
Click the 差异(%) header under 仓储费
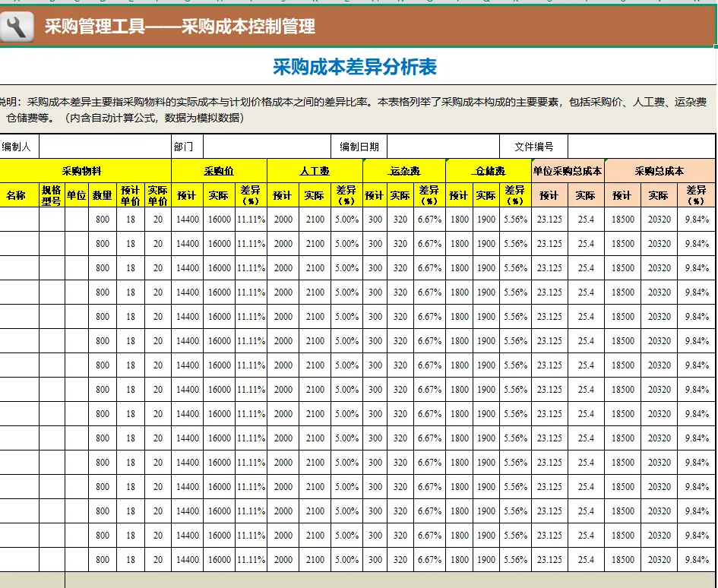point(516,195)
